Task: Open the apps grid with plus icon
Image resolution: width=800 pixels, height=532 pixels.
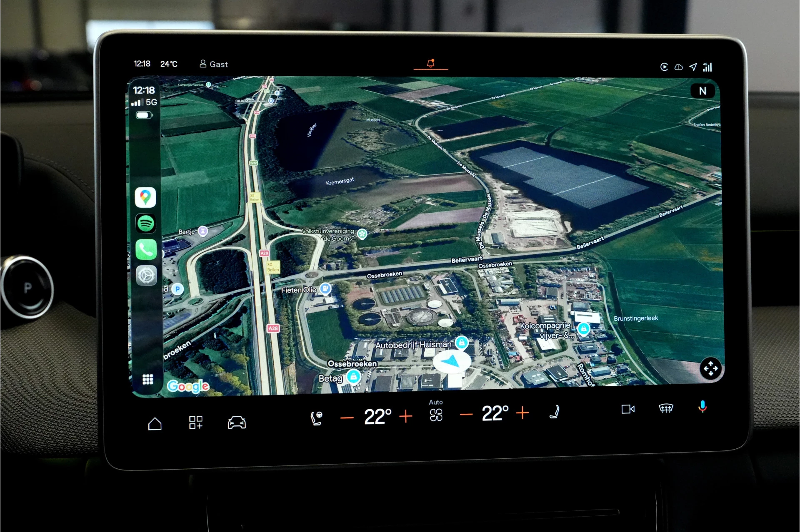Action: pos(196,423)
